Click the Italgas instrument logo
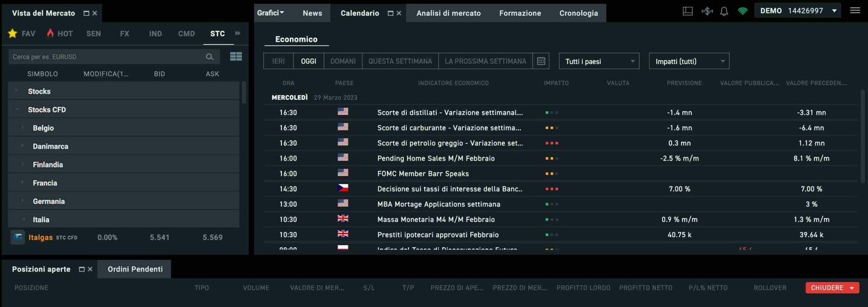This screenshot has width=868, height=307. point(17,237)
